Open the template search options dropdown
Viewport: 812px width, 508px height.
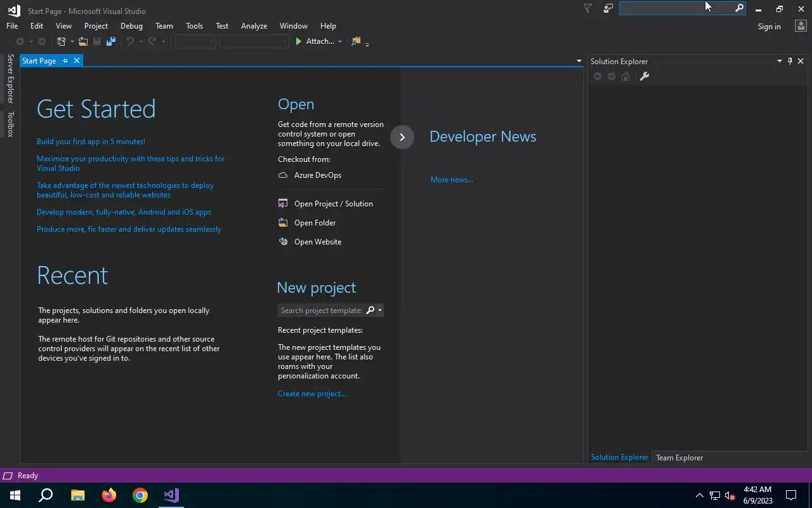tap(379, 311)
